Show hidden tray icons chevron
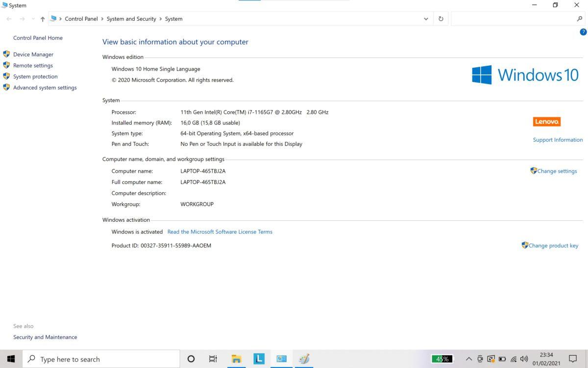 469,359
